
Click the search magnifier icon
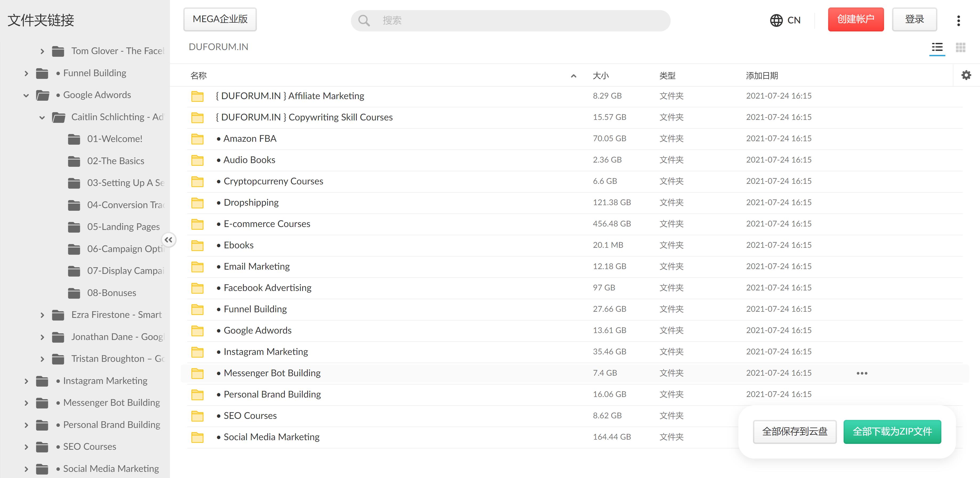pyautogui.click(x=364, y=21)
